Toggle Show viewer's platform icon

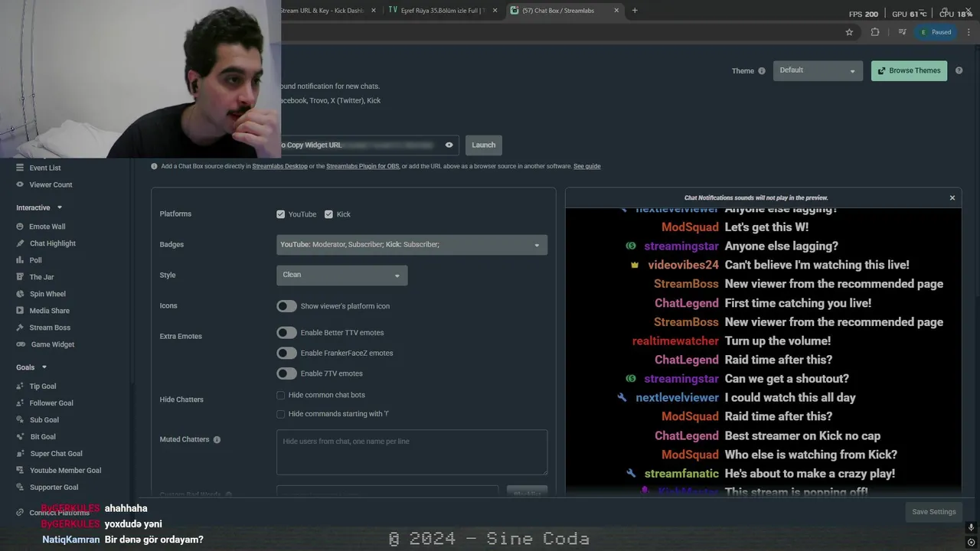click(x=286, y=306)
